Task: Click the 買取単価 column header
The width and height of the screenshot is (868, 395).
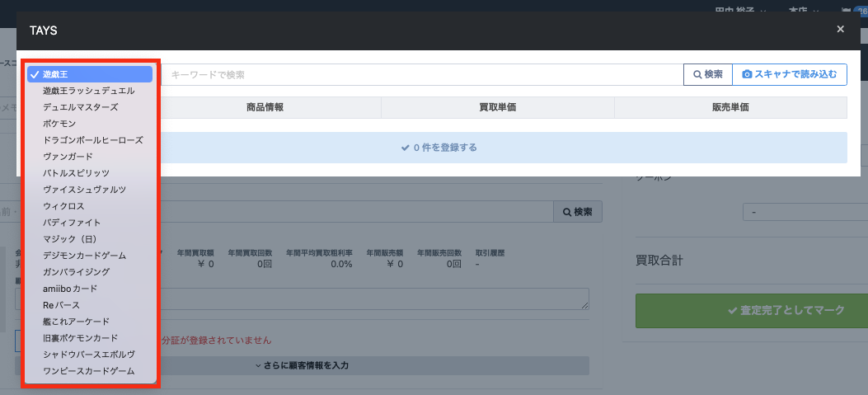Action: click(x=498, y=107)
